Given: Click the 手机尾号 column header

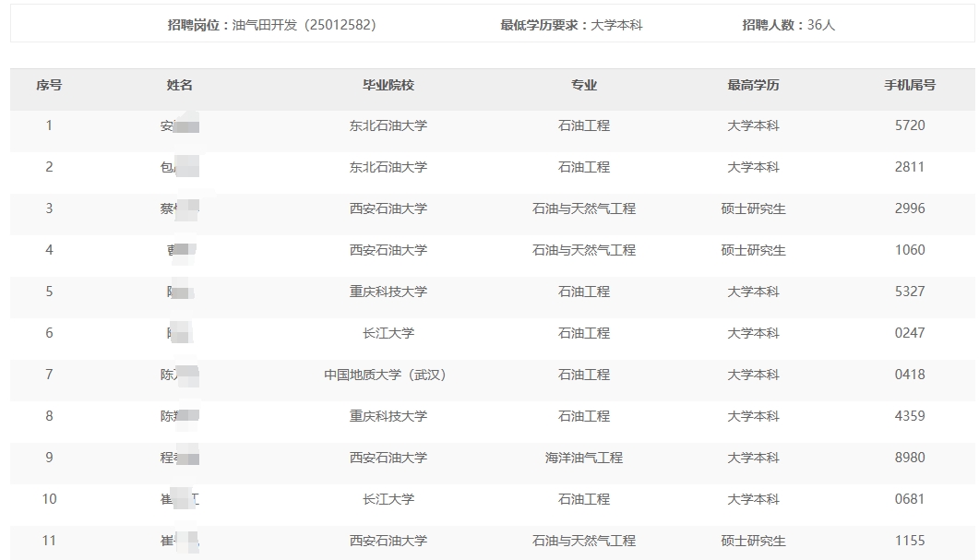Looking at the screenshot, I should [x=909, y=85].
